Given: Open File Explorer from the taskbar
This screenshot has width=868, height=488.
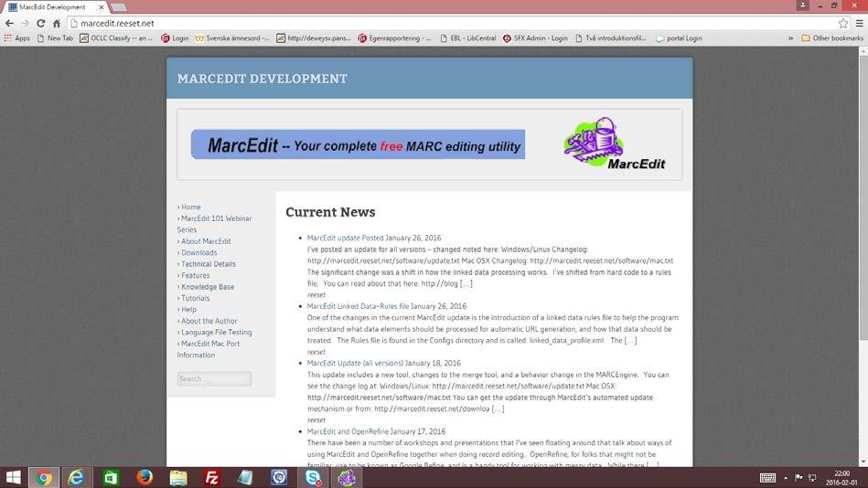Looking at the screenshot, I should coord(178,477).
